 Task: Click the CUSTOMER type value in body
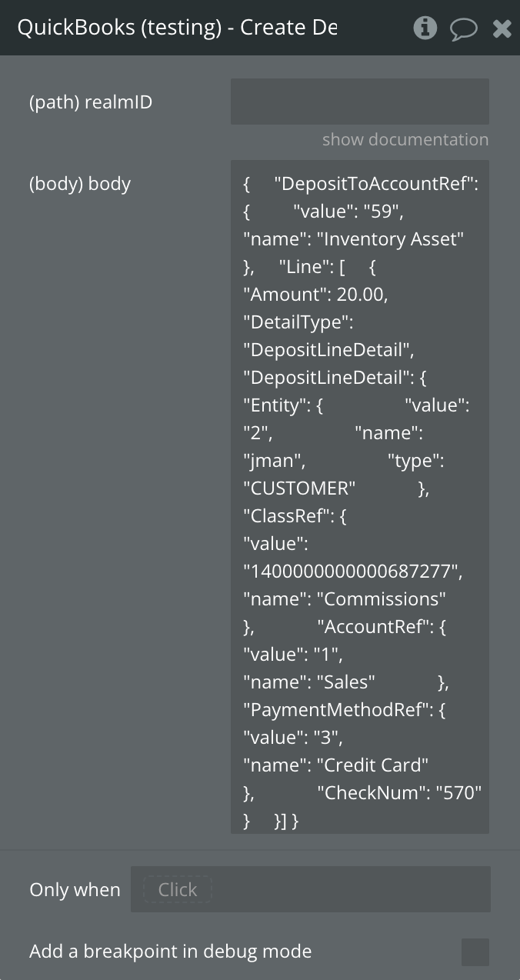(300, 488)
